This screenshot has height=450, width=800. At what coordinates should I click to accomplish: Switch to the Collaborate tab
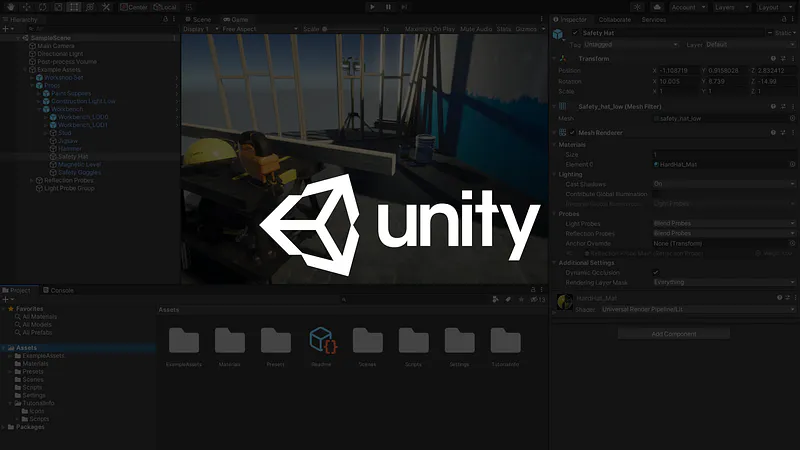(x=614, y=19)
